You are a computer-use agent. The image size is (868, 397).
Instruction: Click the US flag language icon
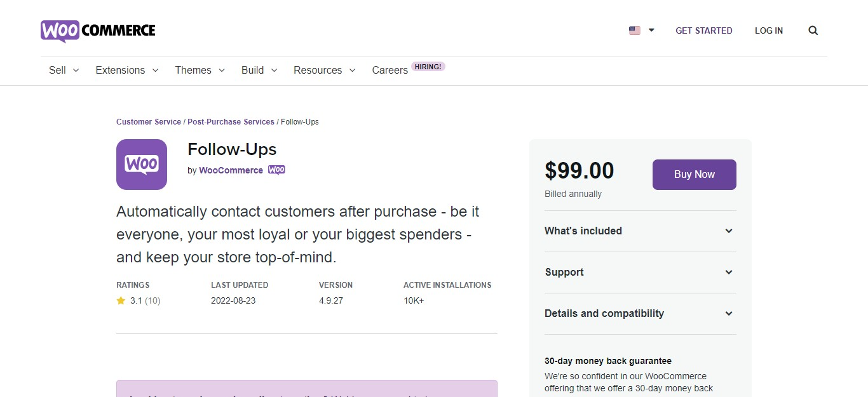click(x=635, y=30)
